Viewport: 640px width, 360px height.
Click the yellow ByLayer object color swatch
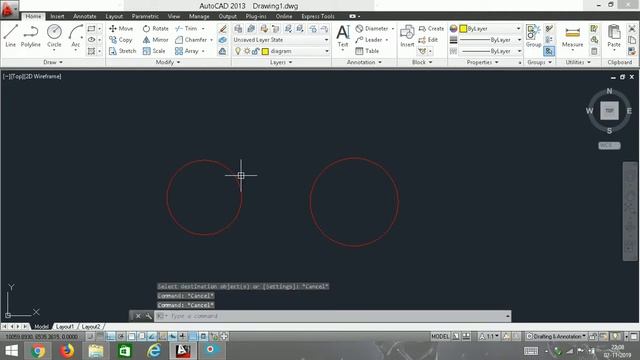[463, 29]
